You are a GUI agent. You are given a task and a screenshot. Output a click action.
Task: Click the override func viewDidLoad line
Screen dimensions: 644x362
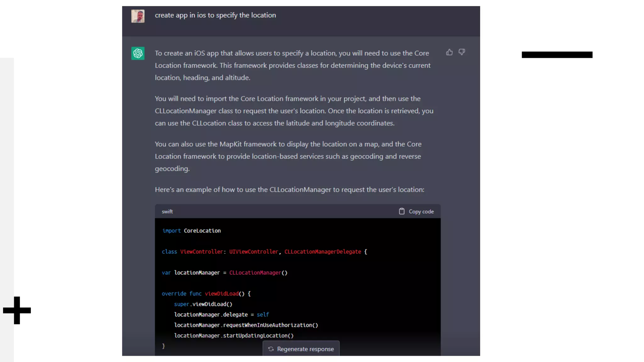(x=206, y=293)
